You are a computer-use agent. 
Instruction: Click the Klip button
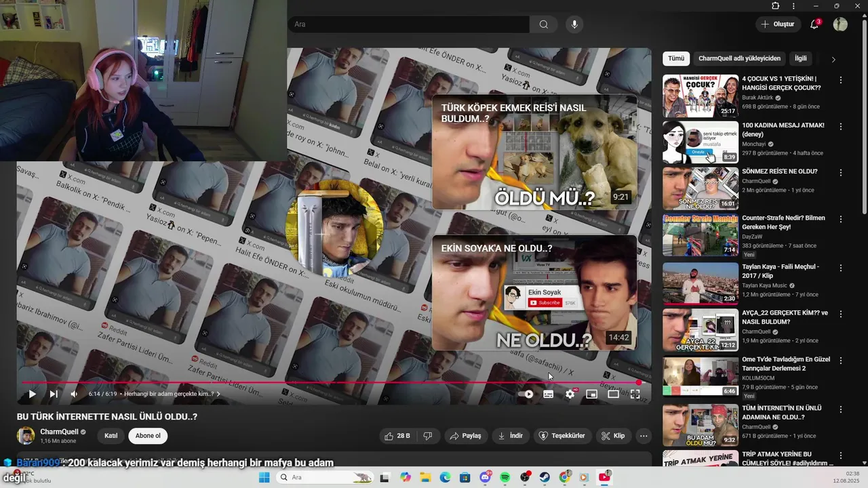[613, 436]
